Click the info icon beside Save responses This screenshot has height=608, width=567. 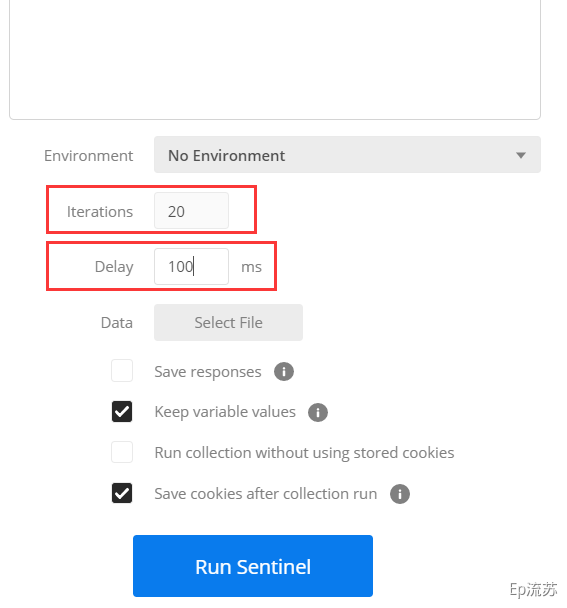coord(284,371)
